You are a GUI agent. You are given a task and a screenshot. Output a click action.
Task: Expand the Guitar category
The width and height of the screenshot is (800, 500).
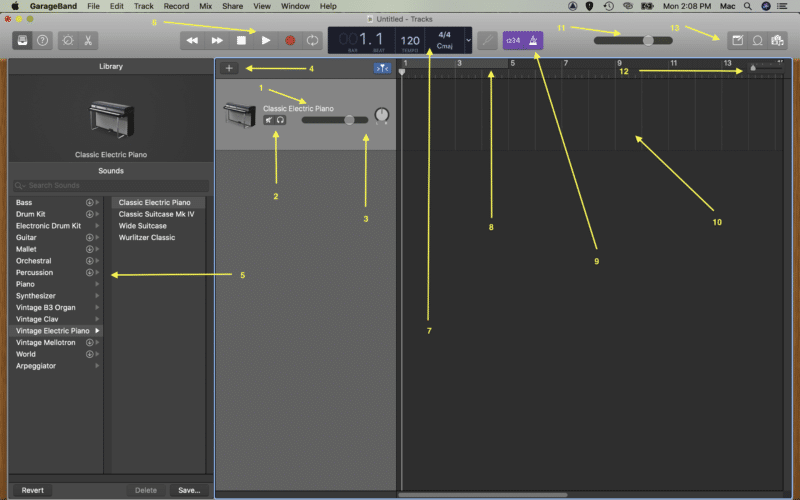[97, 238]
